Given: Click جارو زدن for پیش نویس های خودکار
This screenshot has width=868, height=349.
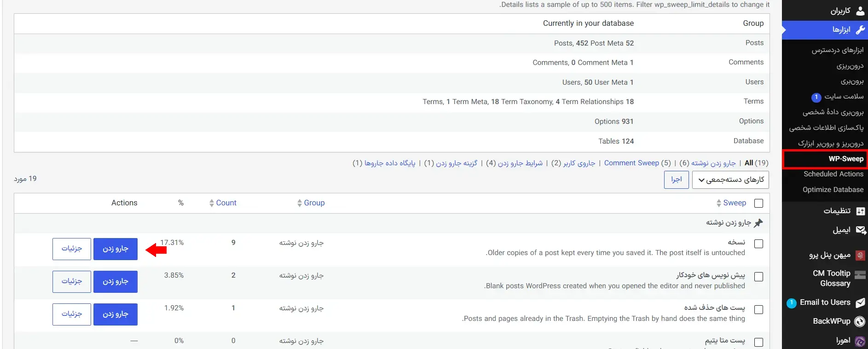Looking at the screenshot, I should click(x=116, y=282).
